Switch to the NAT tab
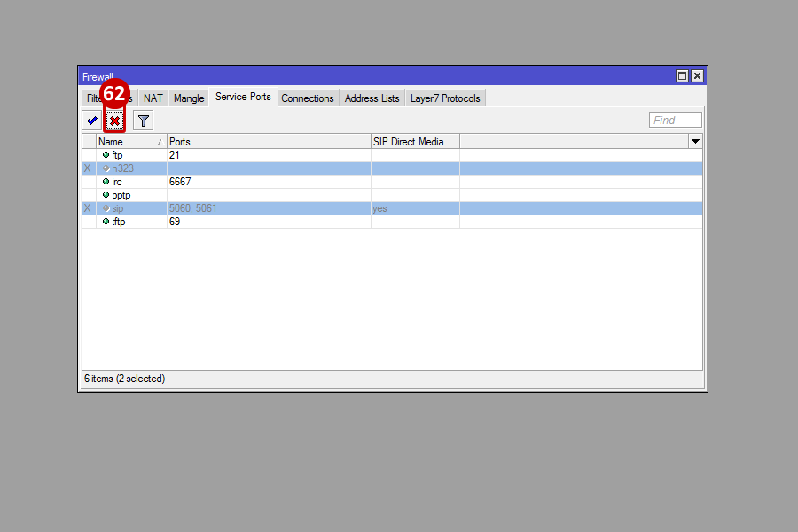The height and width of the screenshot is (532, 798). [153, 98]
